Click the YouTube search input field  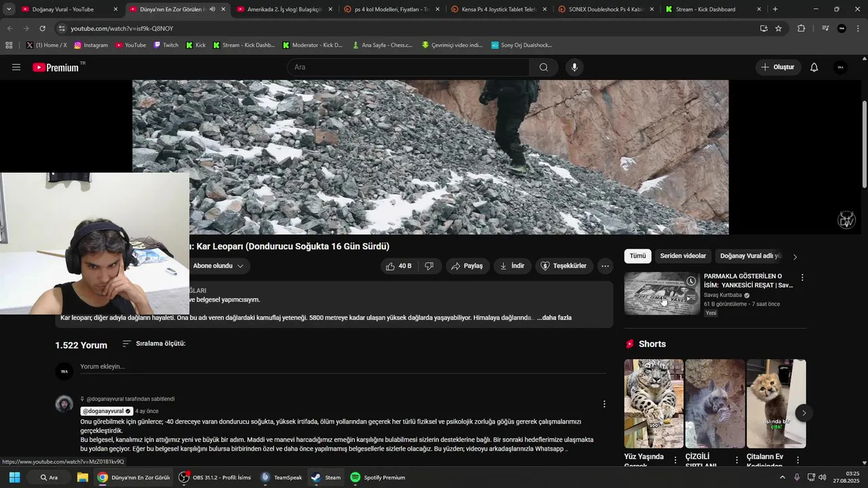click(409, 67)
